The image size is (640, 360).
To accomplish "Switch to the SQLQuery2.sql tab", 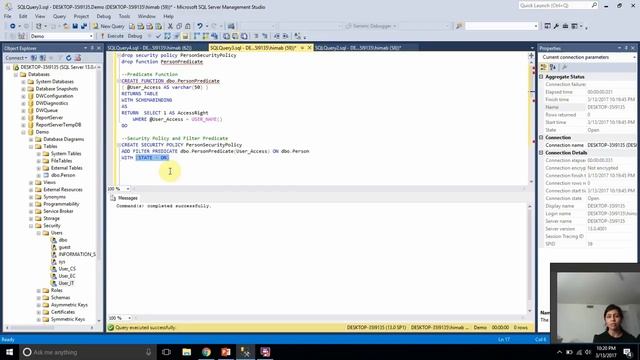I will pyautogui.click(x=358, y=48).
